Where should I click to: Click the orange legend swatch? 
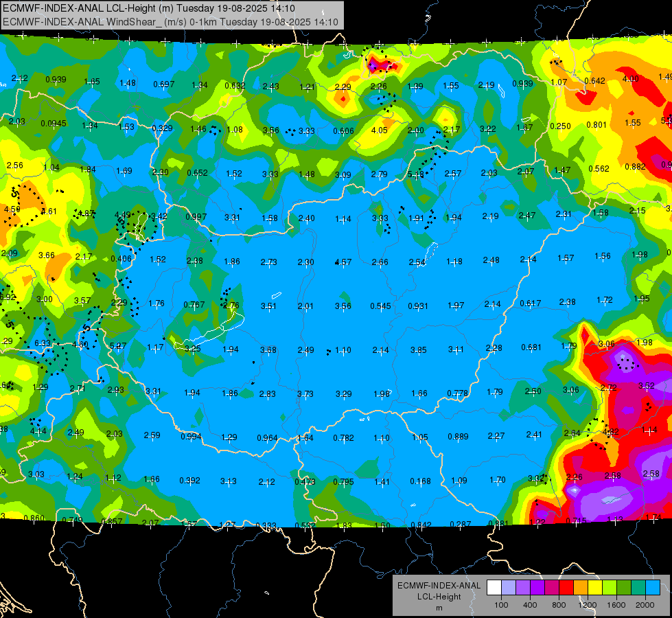581,588
